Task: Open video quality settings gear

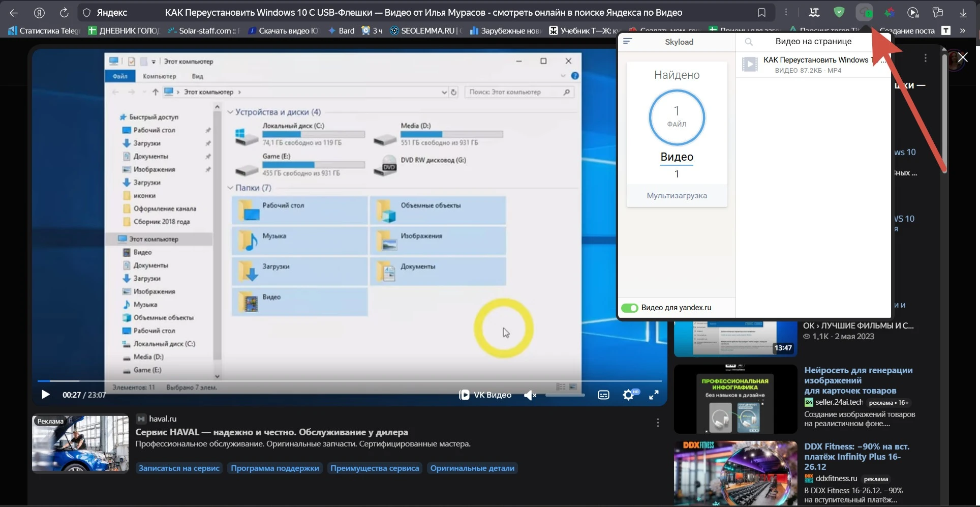Action: tap(629, 395)
